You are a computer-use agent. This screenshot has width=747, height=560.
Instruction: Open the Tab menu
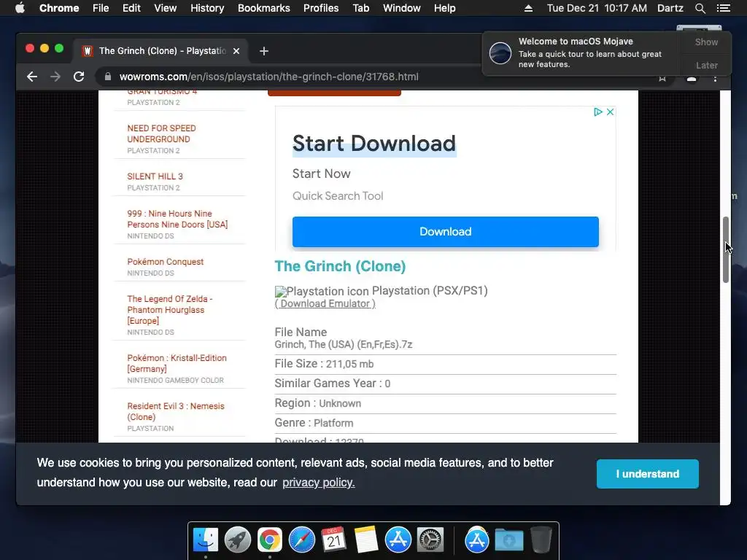point(360,8)
